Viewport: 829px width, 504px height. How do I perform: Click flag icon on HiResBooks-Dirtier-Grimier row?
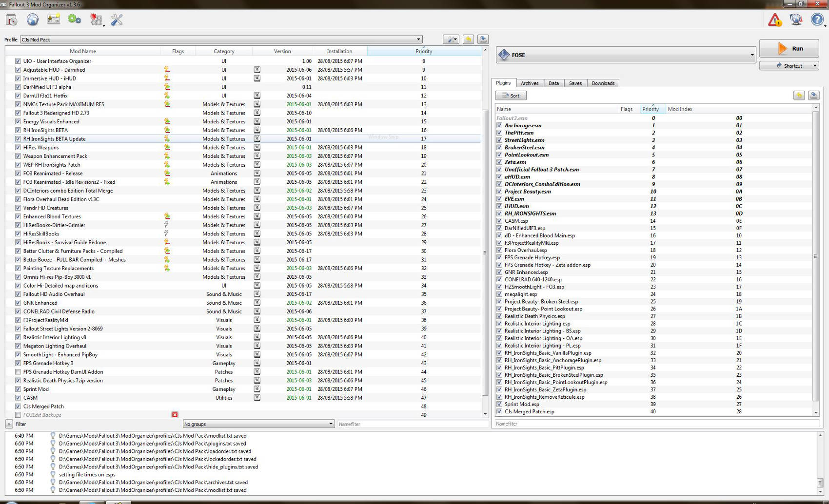[166, 225]
